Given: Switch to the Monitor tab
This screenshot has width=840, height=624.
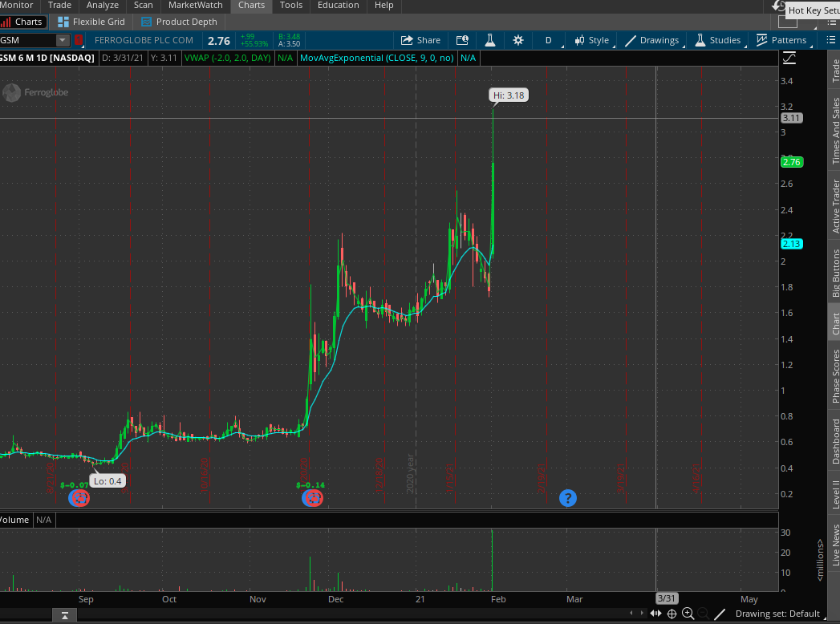Looking at the screenshot, I should pos(17,6).
